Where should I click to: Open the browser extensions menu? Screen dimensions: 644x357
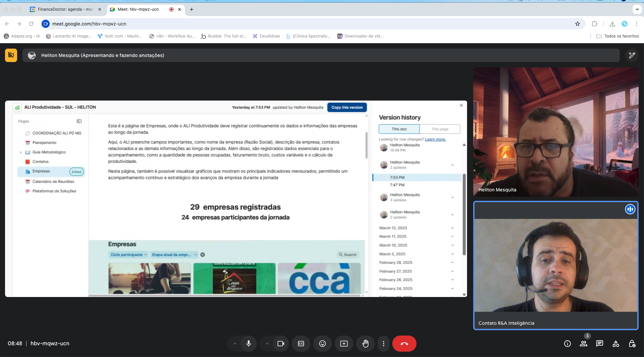(594, 24)
